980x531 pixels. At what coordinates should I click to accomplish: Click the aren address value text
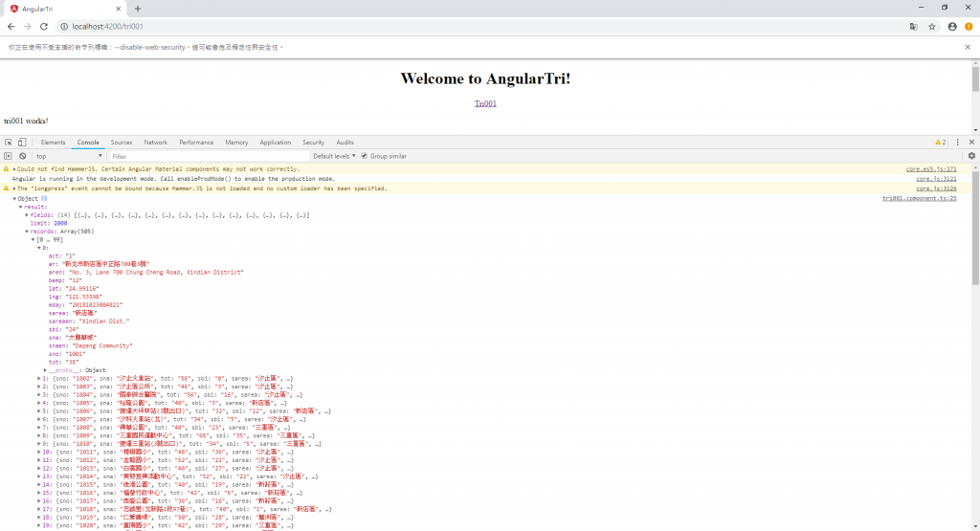pyautogui.click(x=155, y=273)
